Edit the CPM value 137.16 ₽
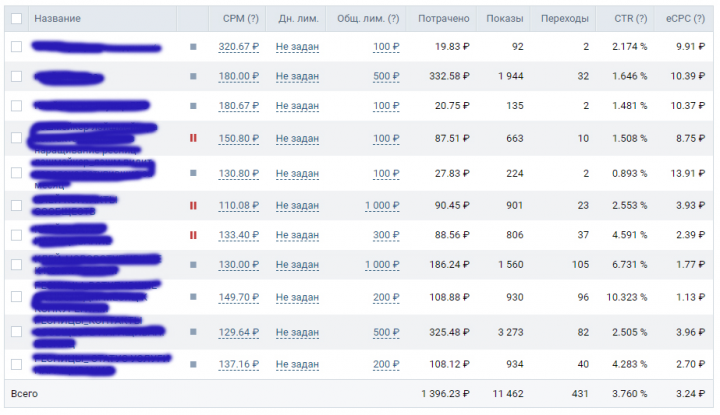720x415 pixels. pos(239,365)
